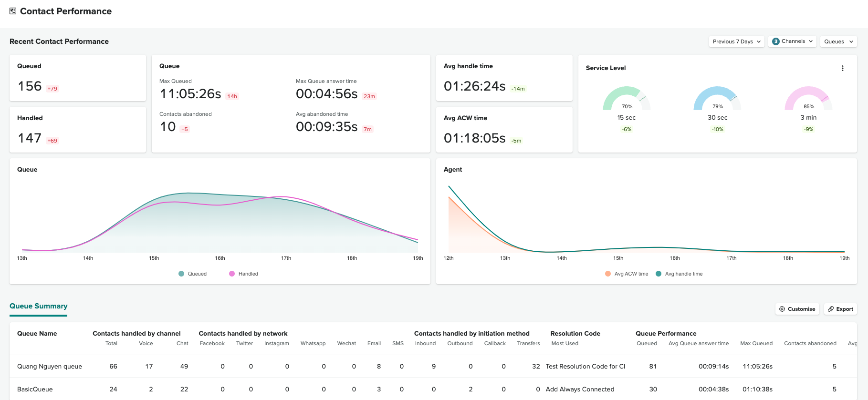Select the BasicQueue row

tap(35, 389)
